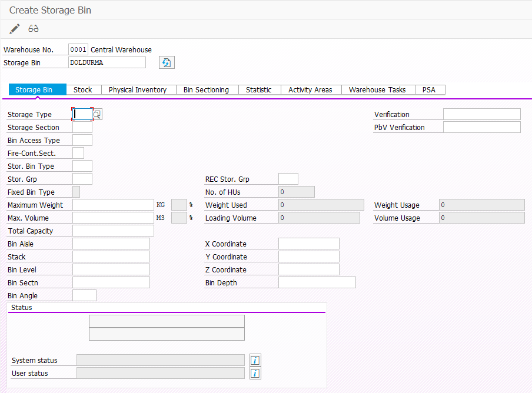Image resolution: width=532 pixels, height=393 pixels.
Task: Switch to the Stock tab
Action: [x=83, y=90]
